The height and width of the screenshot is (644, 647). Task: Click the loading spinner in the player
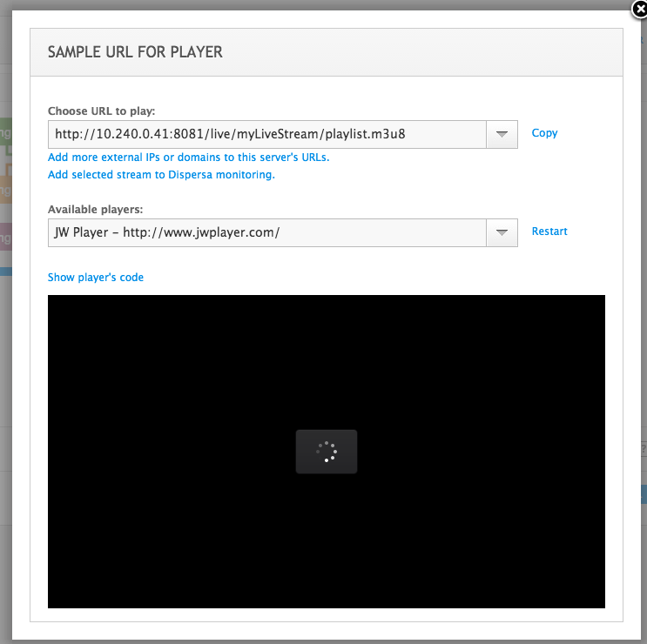click(327, 452)
